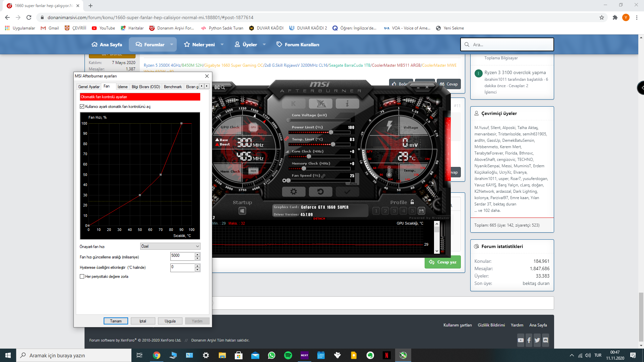Open the 'Önayarlı fan hızı' dropdown

pos(170,246)
